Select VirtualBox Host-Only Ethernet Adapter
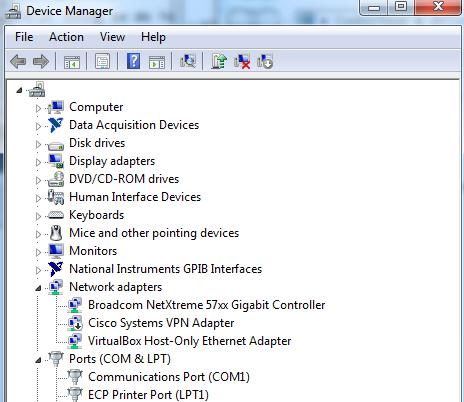This screenshot has height=402, width=464. pyautogui.click(x=189, y=341)
